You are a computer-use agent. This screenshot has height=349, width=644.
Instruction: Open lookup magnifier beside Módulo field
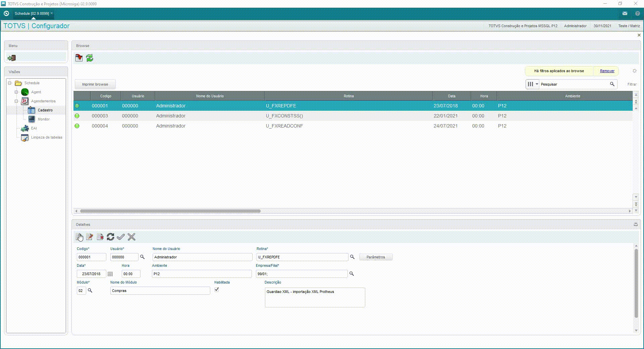click(x=90, y=291)
